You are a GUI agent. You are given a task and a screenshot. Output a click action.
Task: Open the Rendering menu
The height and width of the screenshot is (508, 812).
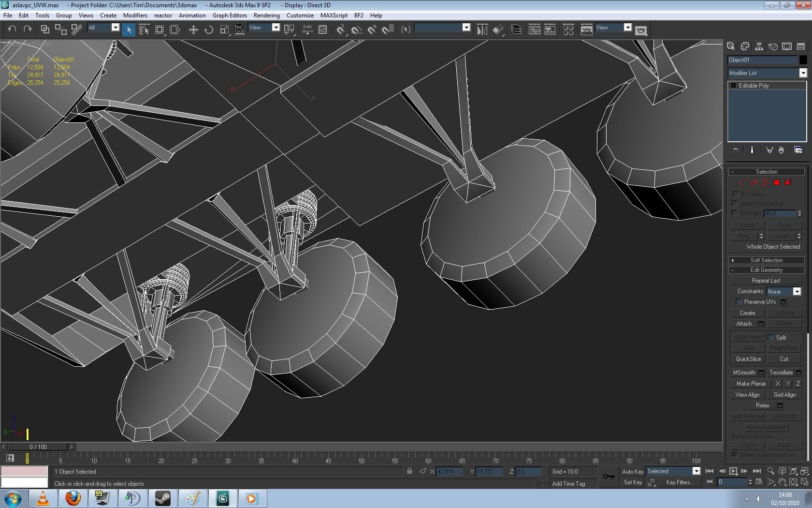click(x=266, y=15)
